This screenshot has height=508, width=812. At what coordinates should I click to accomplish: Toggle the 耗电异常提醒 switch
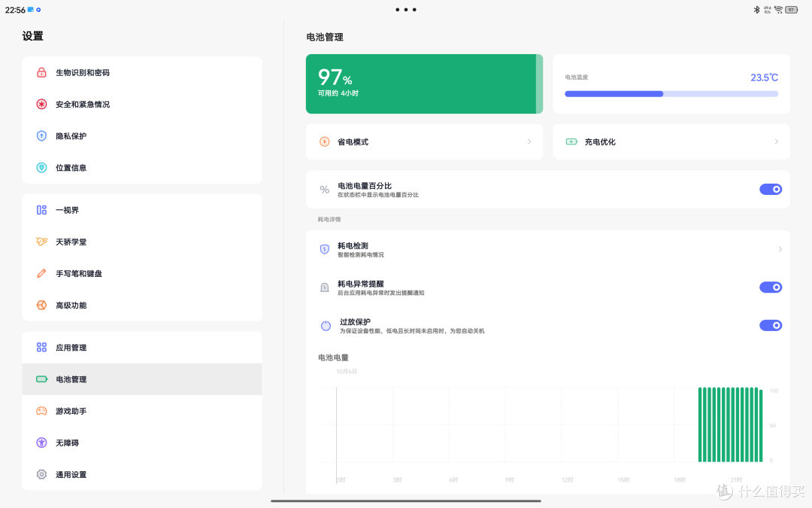(x=771, y=287)
